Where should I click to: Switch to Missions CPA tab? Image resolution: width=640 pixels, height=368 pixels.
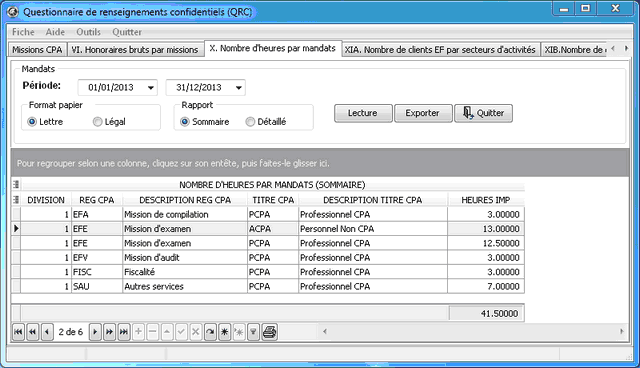[x=37, y=50]
